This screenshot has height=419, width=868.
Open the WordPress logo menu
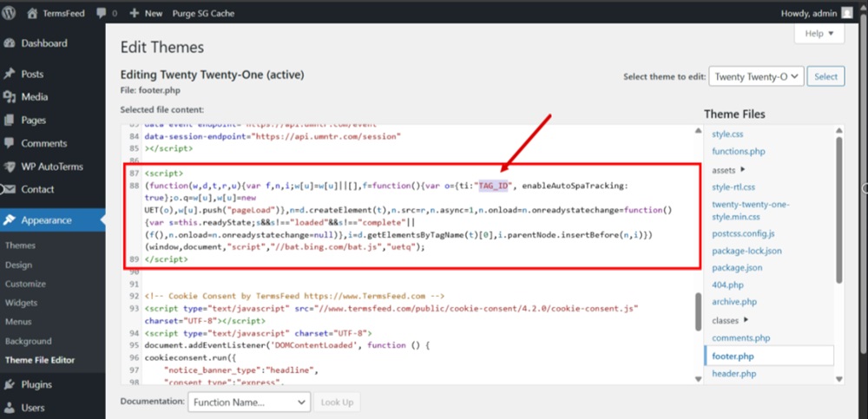[9, 13]
